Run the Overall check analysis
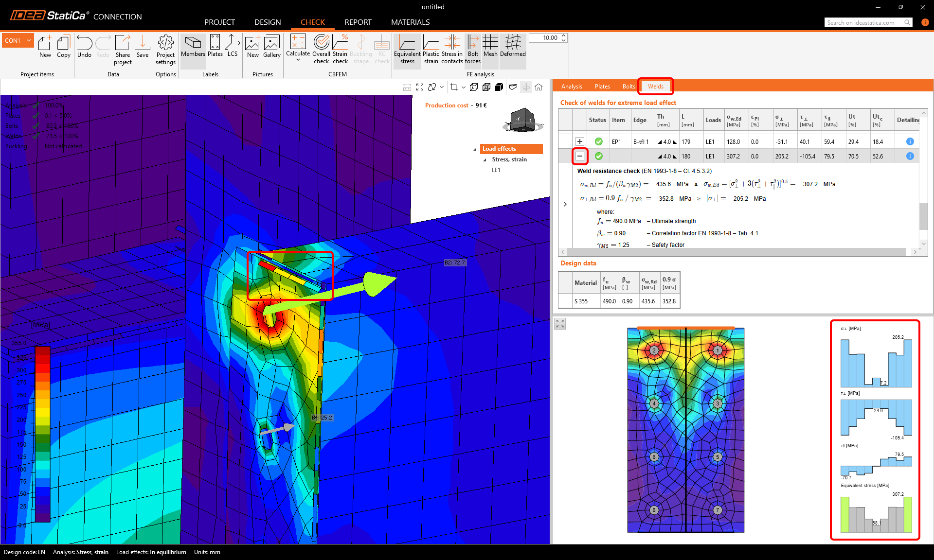Screen dimensions: 934x560 (x=321, y=49)
